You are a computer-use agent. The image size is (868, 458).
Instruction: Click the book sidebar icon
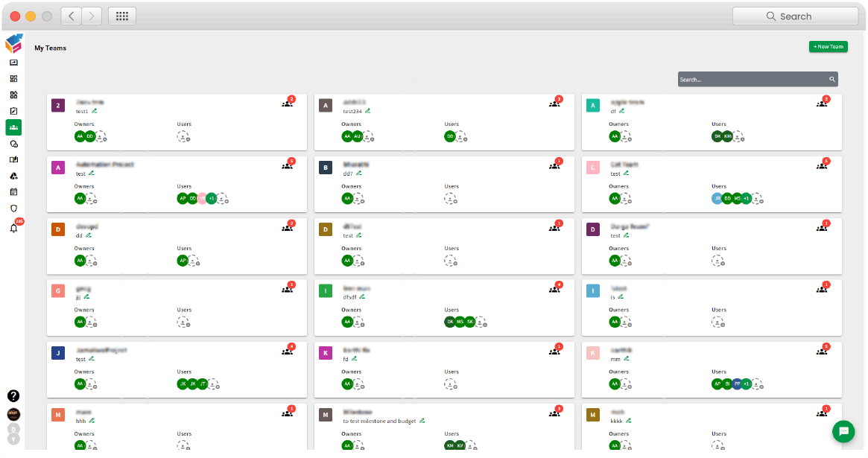(13, 160)
